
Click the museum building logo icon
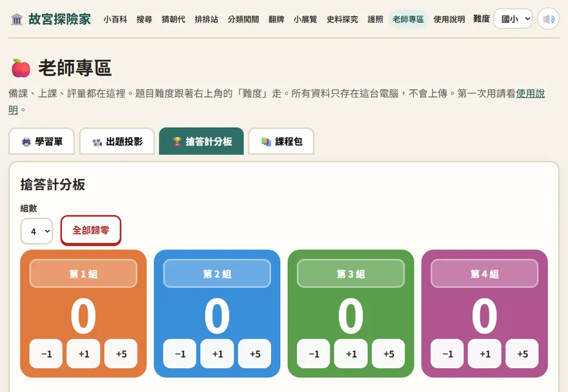pyautogui.click(x=17, y=19)
